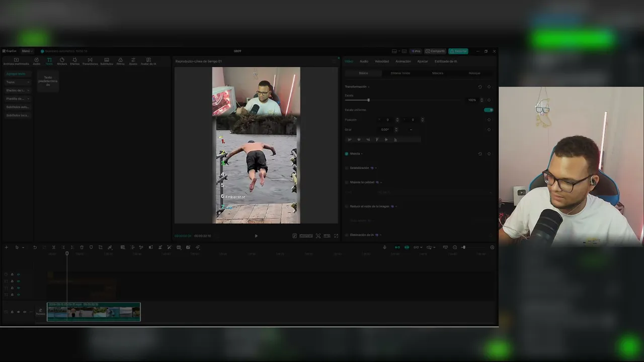The image size is (644, 362).
Task: Open the Filtros library
Action: pos(121,61)
